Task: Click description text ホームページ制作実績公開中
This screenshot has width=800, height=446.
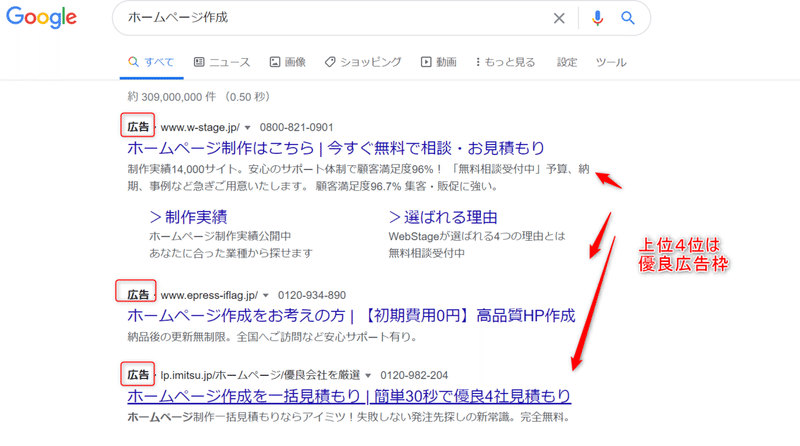Action: pos(220,236)
